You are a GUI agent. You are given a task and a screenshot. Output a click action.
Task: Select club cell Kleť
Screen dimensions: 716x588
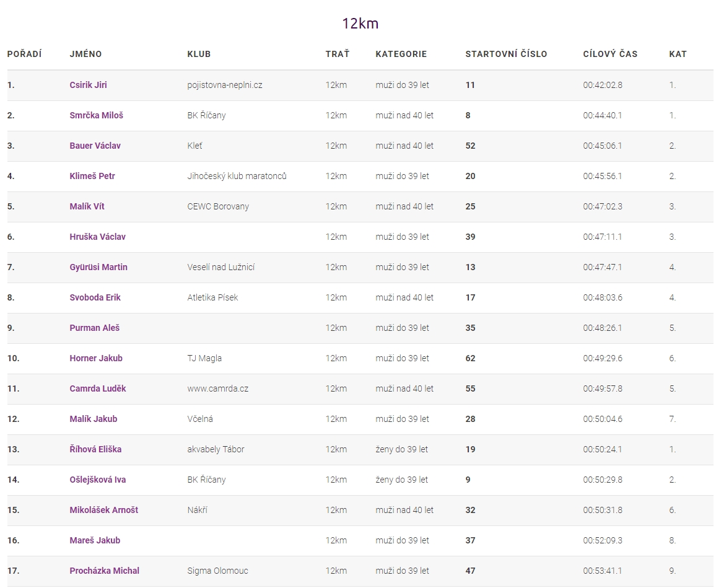click(194, 146)
